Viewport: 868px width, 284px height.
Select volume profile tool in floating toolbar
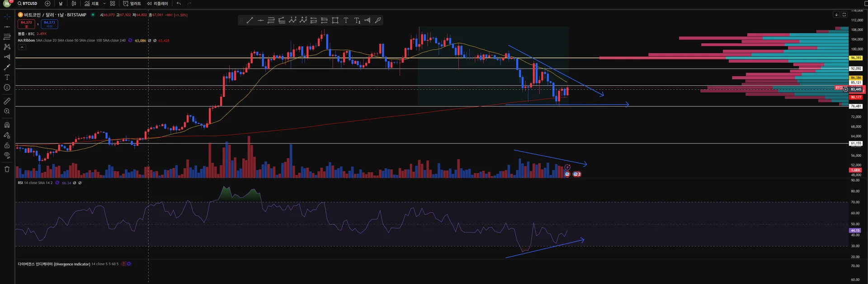[x=367, y=20]
